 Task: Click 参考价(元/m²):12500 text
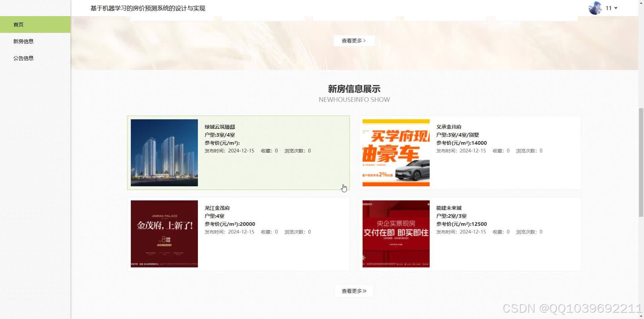point(462,224)
